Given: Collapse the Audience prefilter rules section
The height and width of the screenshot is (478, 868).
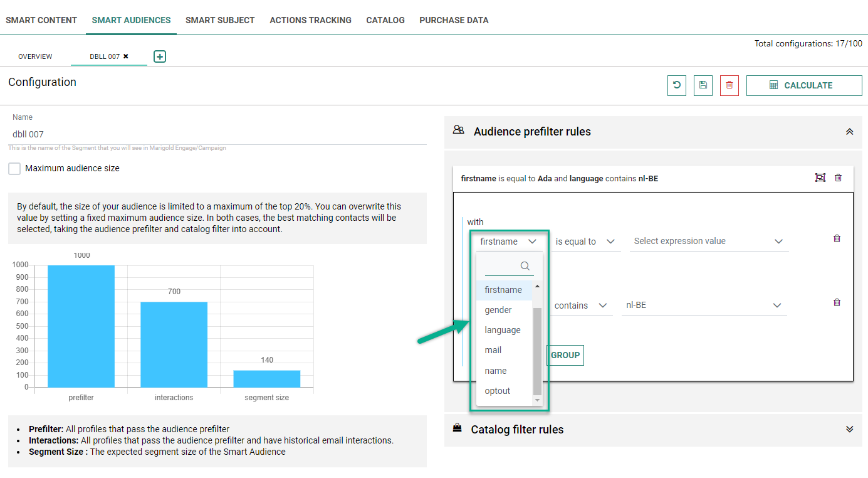Looking at the screenshot, I should (849, 132).
